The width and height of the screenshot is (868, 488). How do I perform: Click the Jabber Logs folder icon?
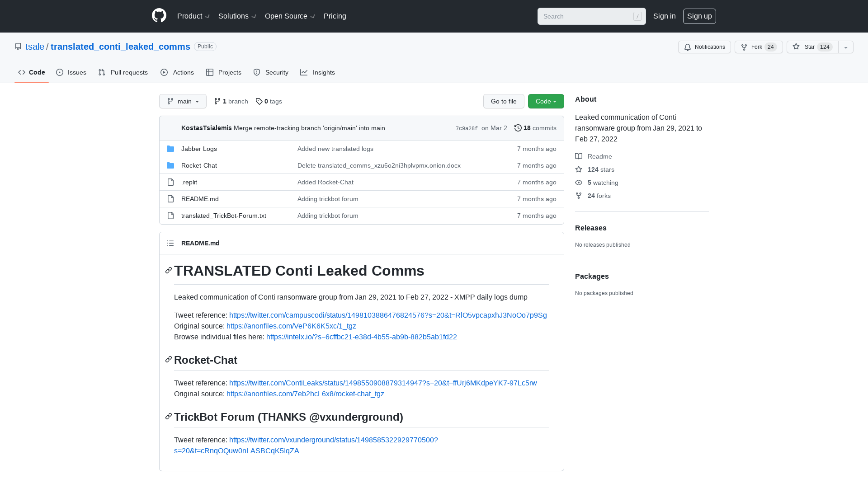click(x=170, y=149)
